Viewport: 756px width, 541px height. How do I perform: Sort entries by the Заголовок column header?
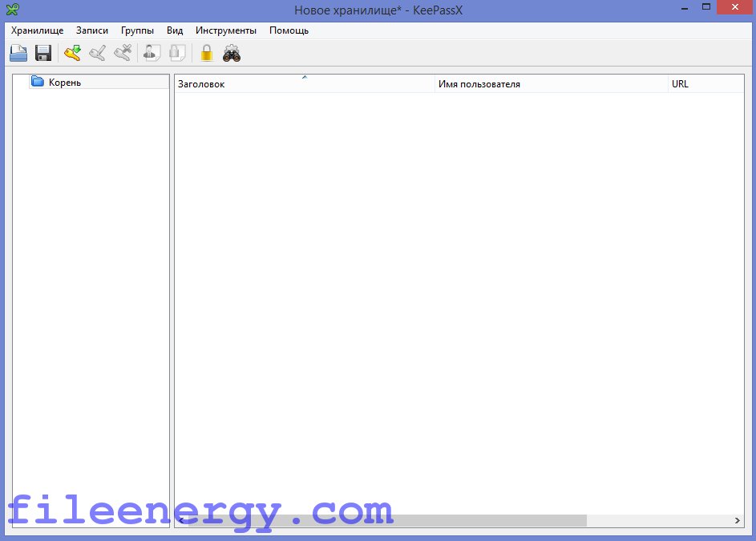point(304,83)
